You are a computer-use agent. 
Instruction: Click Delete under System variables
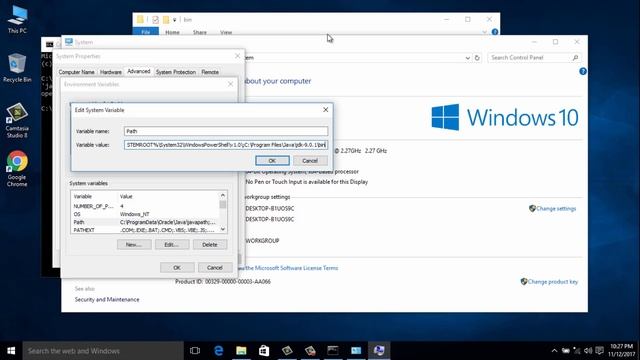[x=210, y=244]
